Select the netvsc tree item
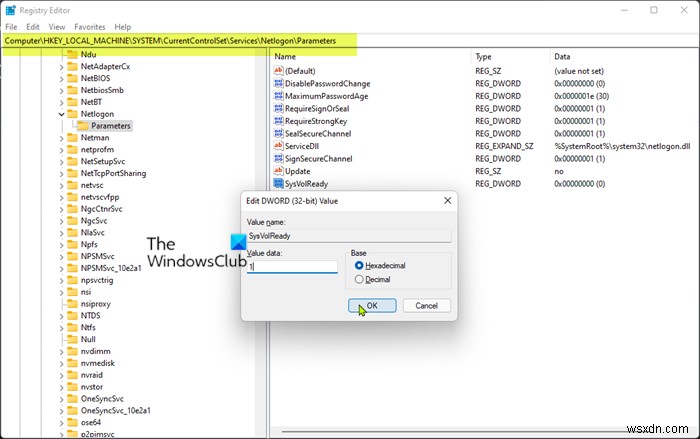Image resolution: width=700 pixels, height=439 pixels. [x=92, y=185]
